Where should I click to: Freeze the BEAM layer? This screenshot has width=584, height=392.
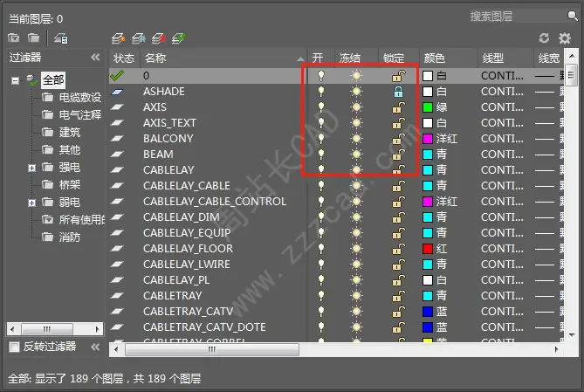point(356,155)
